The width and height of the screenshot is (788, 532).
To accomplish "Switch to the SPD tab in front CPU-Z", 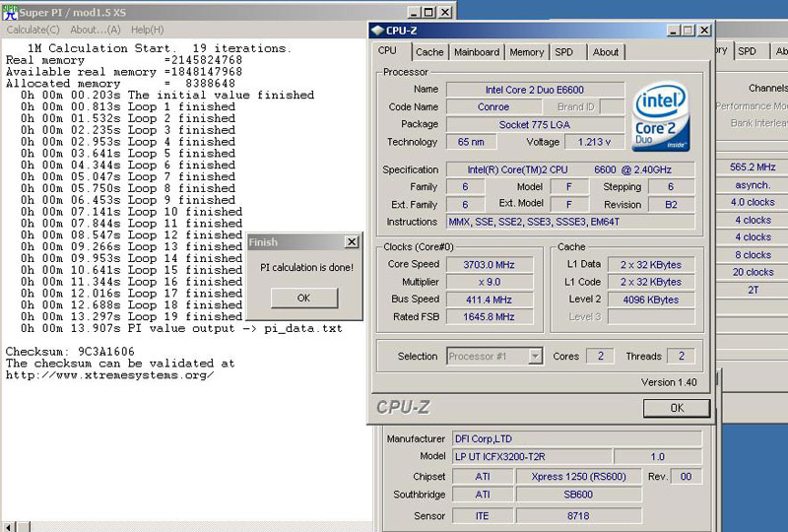I will pos(563,52).
